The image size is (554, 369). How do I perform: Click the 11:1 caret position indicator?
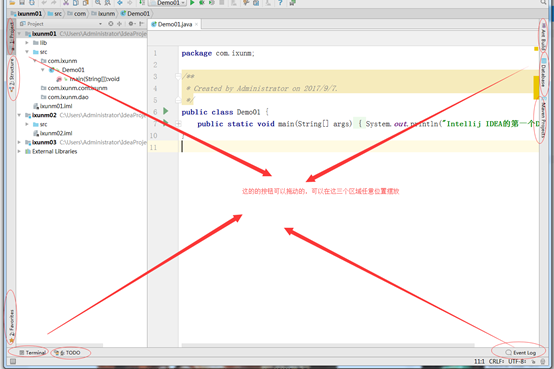tap(479, 361)
